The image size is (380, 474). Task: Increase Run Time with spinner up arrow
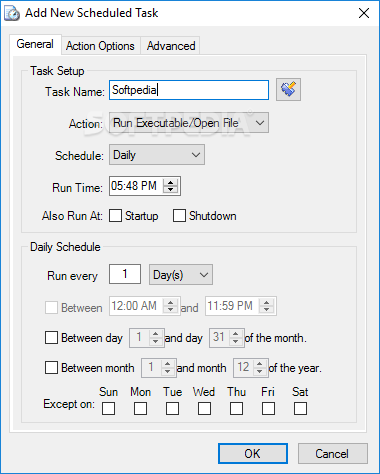pos(171,182)
